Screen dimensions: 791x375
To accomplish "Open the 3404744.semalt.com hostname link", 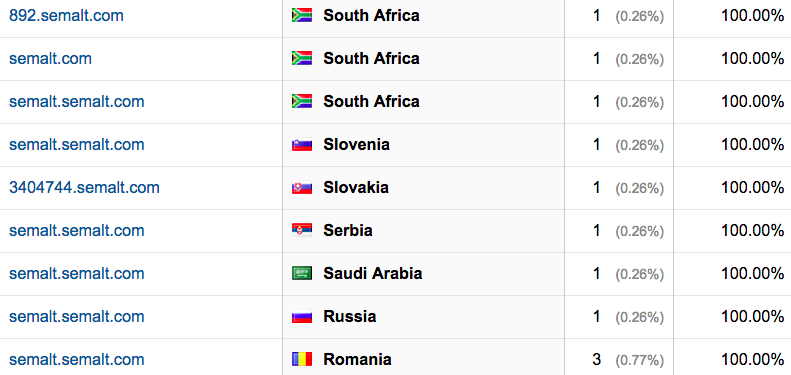I will pyautogui.click(x=84, y=188).
